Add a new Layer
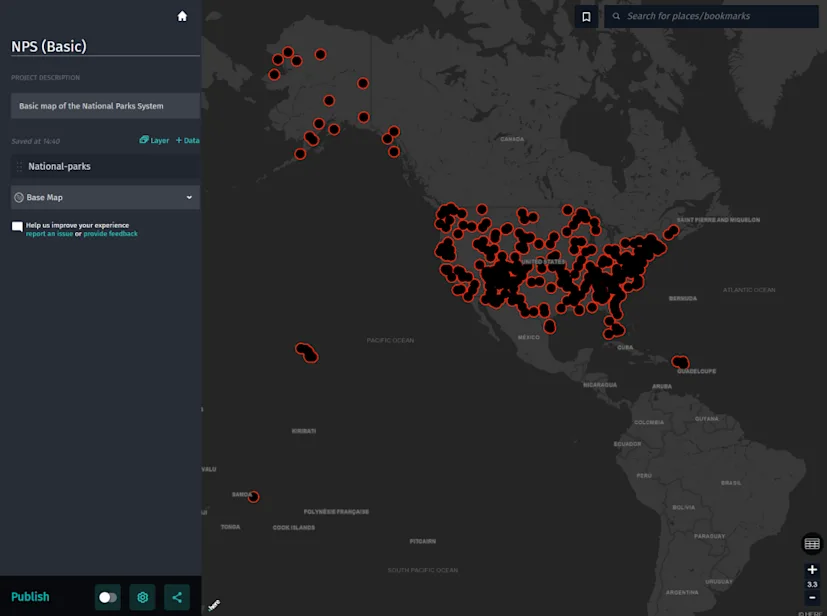 click(x=154, y=140)
